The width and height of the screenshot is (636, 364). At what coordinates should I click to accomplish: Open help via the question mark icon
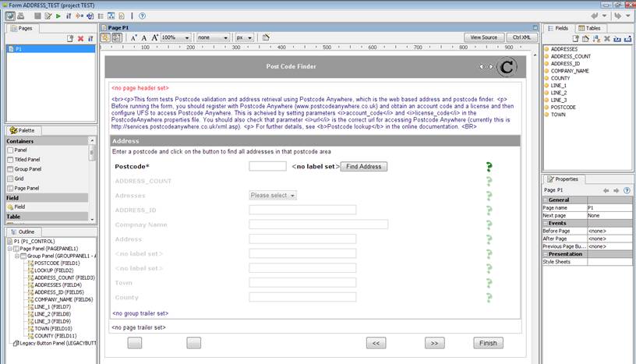click(142, 16)
